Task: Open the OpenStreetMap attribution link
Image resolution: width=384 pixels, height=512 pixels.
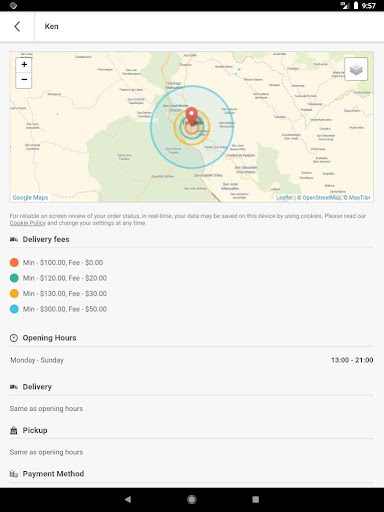Action: click(321, 197)
